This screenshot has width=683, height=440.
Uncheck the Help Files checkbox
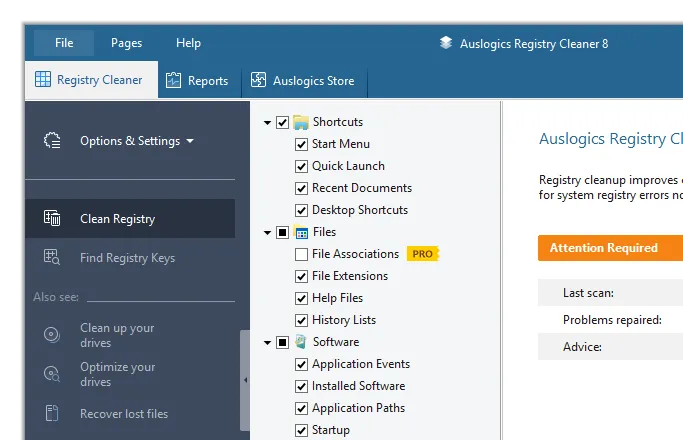point(301,298)
